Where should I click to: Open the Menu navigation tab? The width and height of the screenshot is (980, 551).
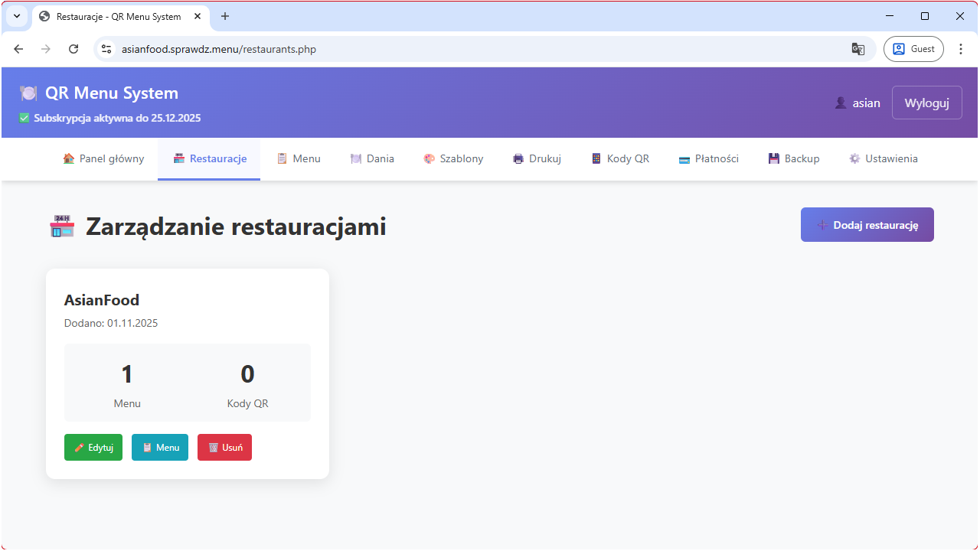[x=299, y=158]
